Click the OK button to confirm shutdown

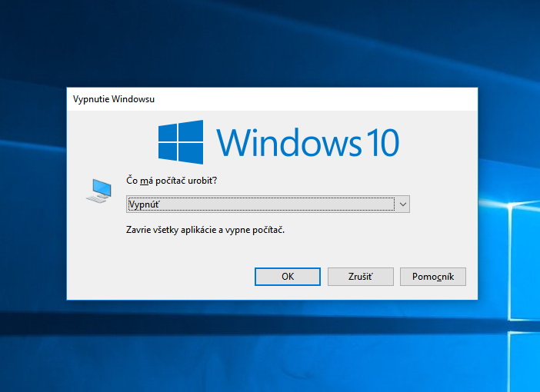[288, 277]
